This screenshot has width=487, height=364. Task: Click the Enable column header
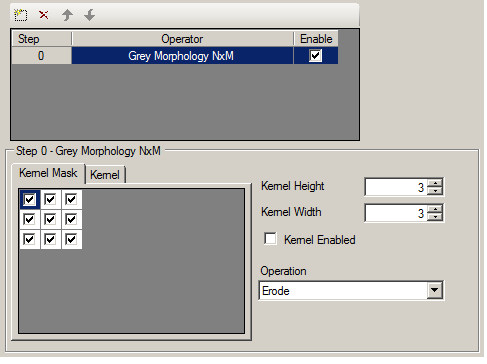(316, 39)
